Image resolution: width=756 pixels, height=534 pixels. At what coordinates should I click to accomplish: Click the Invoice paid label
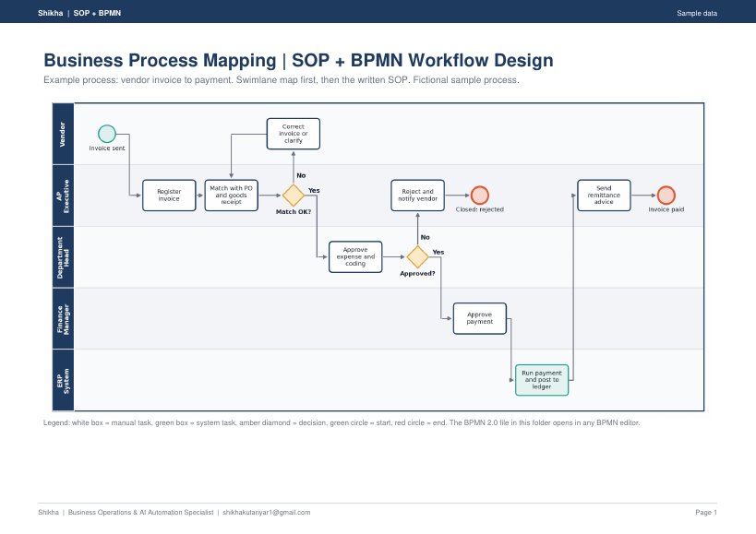click(666, 209)
